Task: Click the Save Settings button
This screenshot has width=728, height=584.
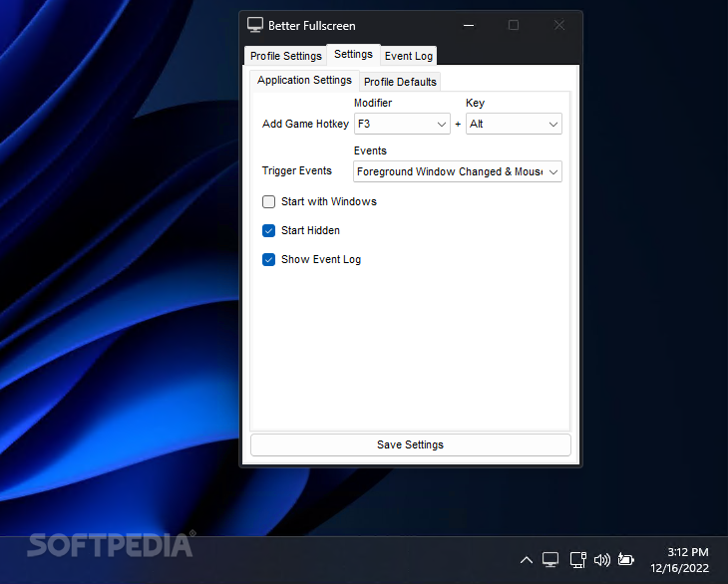Action: coord(411,444)
